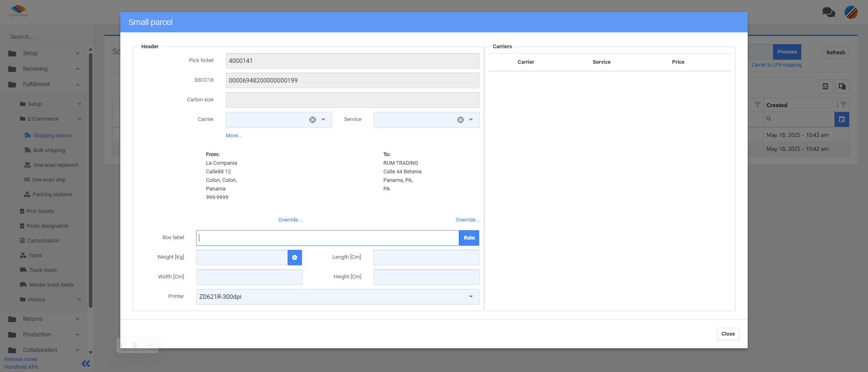Screen dimensions: 868x372
Task: Click Carriers panel Service column header
Action: point(602,62)
